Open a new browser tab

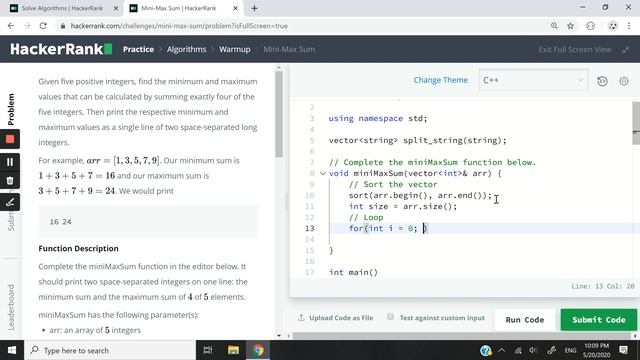254,8
